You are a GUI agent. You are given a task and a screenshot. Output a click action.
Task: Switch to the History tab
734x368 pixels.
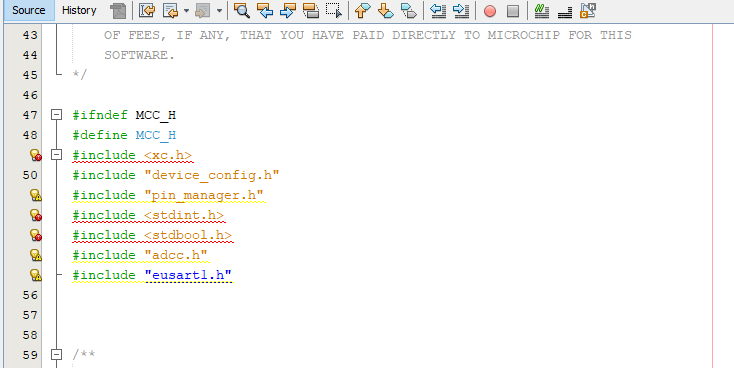(79, 10)
